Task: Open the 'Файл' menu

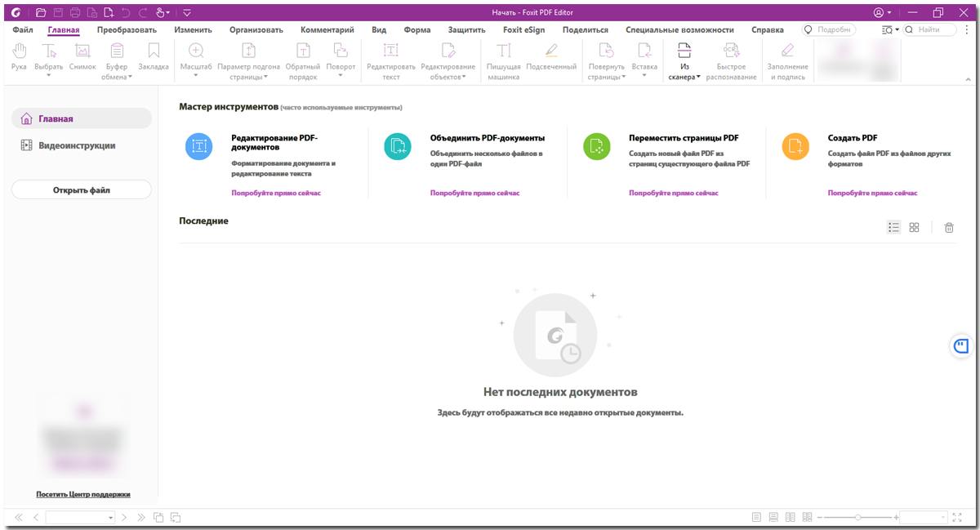Action: point(23,30)
